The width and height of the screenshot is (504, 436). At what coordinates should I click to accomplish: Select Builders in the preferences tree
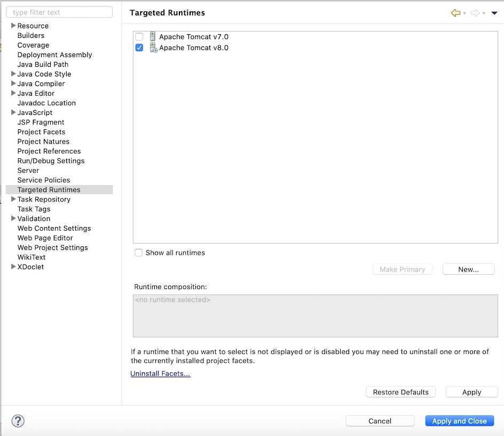pyautogui.click(x=31, y=35)
